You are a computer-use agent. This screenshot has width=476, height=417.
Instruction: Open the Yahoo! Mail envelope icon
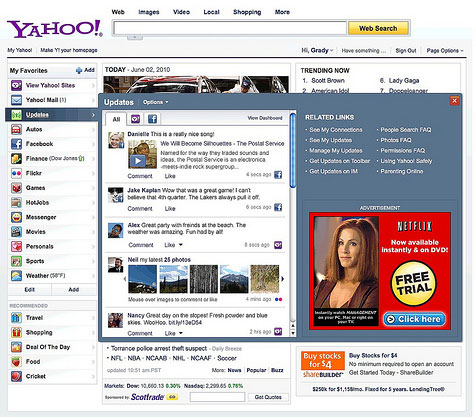click(x=16, y=100)
